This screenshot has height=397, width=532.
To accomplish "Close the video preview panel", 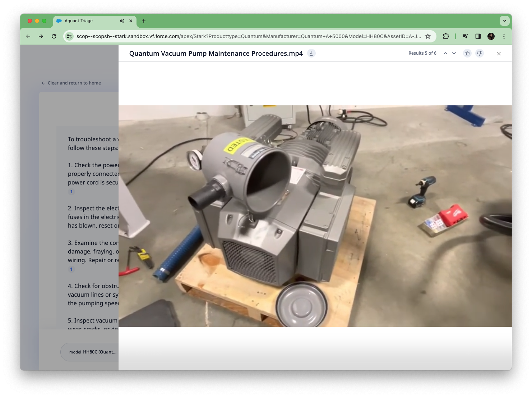I will point(499,54).
